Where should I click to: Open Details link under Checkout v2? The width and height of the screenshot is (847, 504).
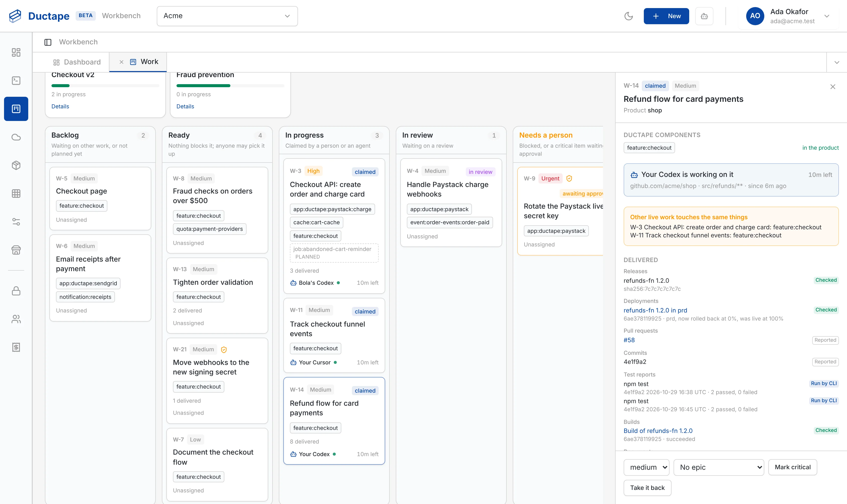pyautogui.click(x=60, y=106)
